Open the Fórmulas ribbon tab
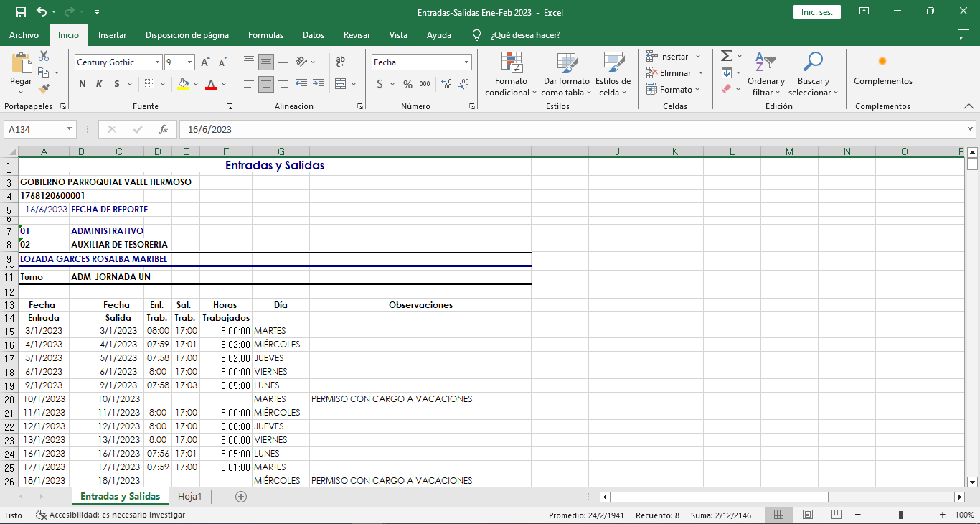This screenshot has height=524, width=980. point(265,35)
